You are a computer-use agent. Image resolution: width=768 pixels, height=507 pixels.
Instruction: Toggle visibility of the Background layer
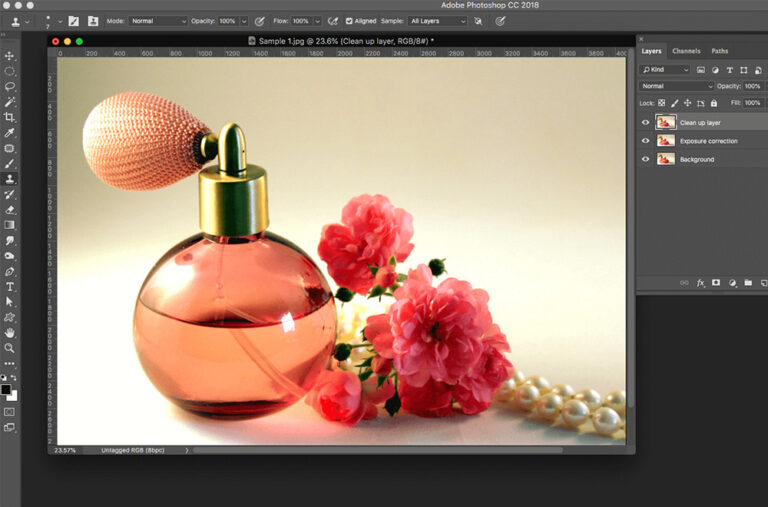point(645,159)
